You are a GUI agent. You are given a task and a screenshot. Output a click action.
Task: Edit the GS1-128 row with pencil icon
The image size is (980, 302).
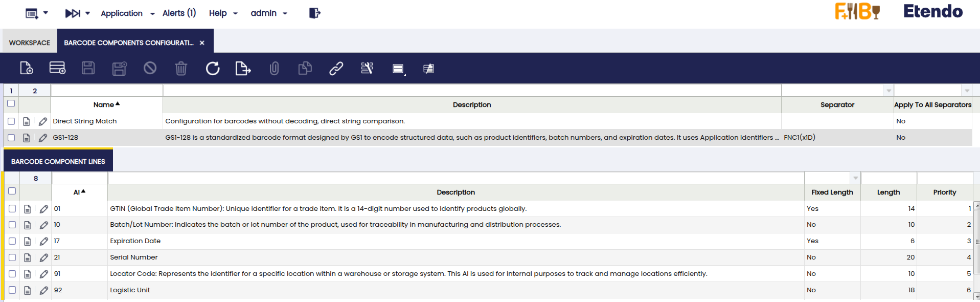click(x=43, y=138)
